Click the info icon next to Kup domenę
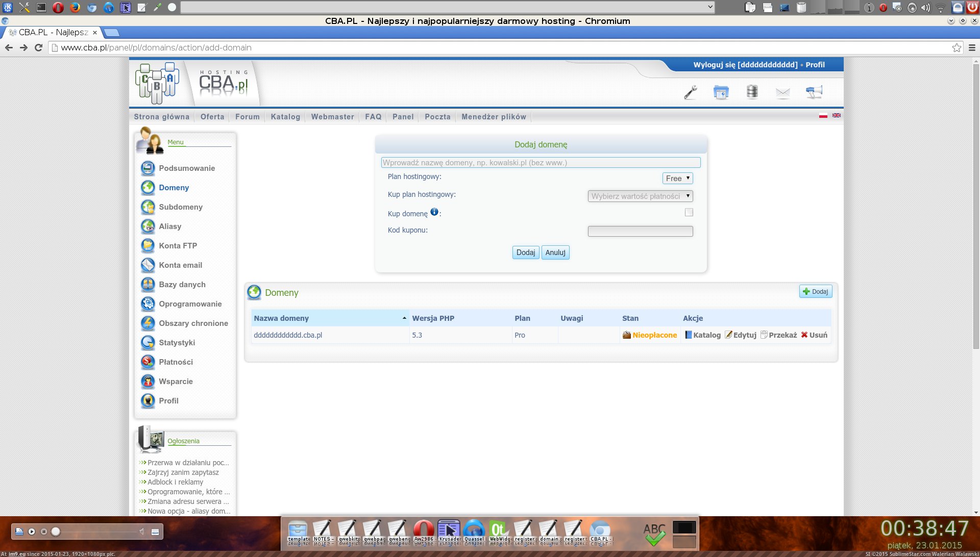The height and width of the screenshot is (557, 980). point(434,212)
